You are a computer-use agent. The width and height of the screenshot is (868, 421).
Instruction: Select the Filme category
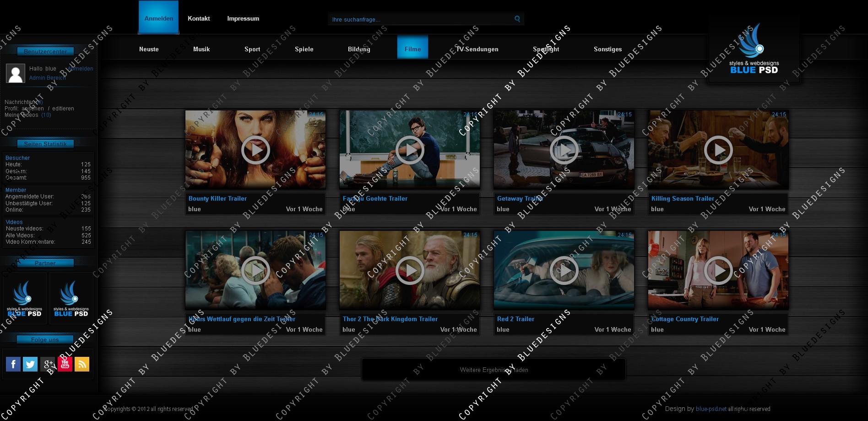[412, 47]
